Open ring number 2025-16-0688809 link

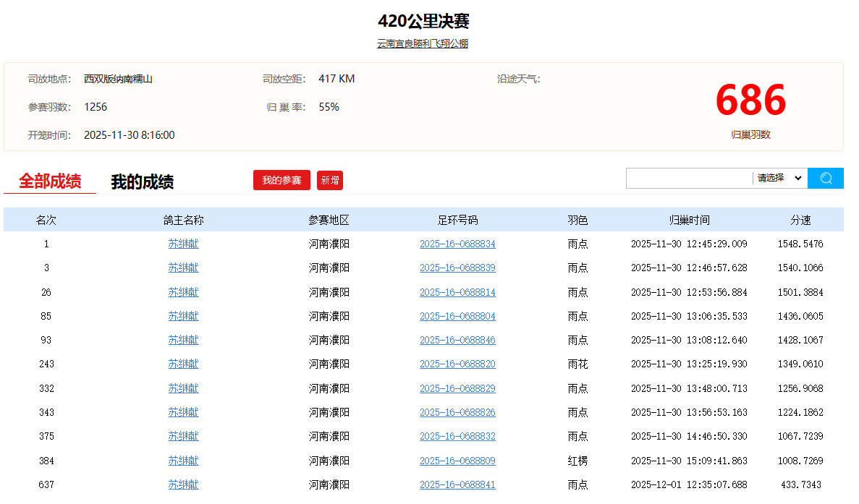click(457, 461)
